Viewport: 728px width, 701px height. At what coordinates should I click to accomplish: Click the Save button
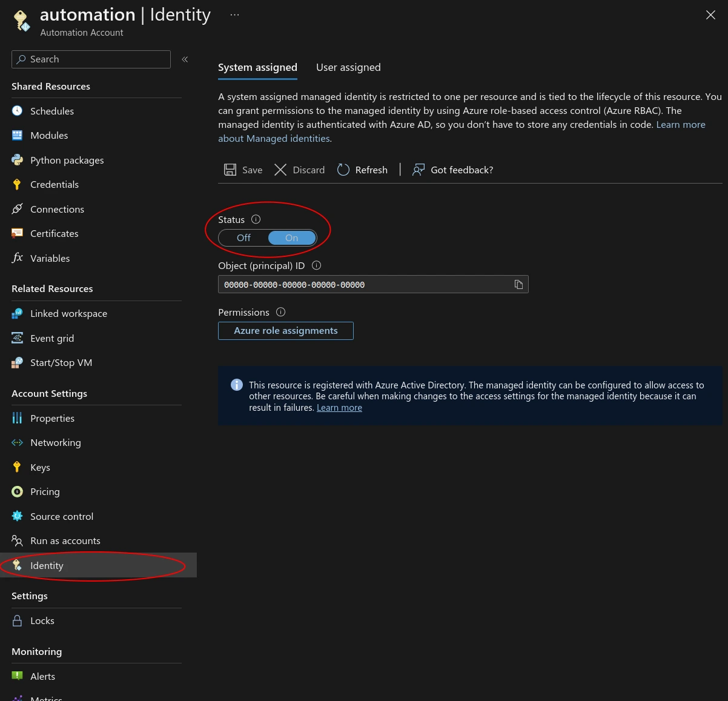(243, 170)
